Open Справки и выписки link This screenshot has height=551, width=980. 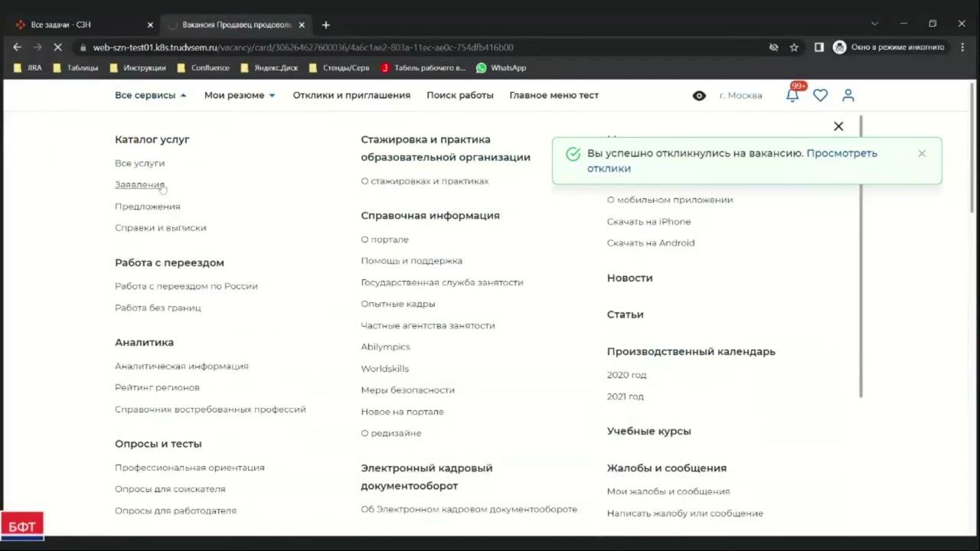[x=160, y=227]
